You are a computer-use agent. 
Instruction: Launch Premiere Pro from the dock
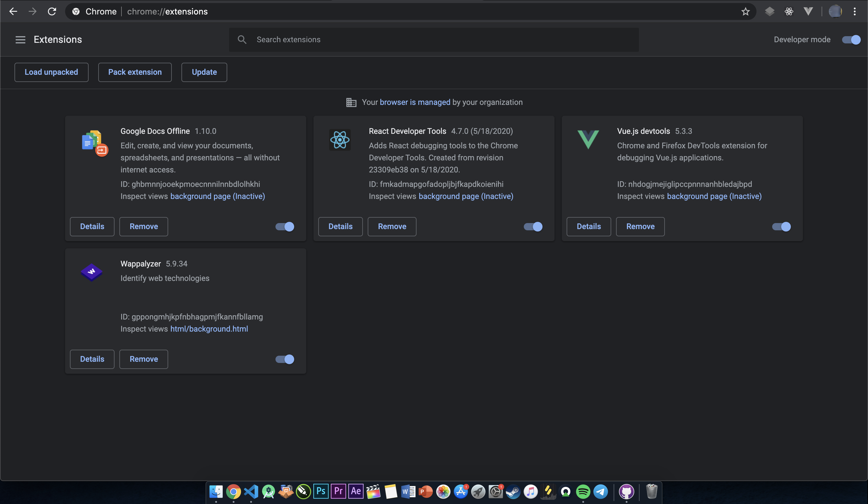coord(338,491)
